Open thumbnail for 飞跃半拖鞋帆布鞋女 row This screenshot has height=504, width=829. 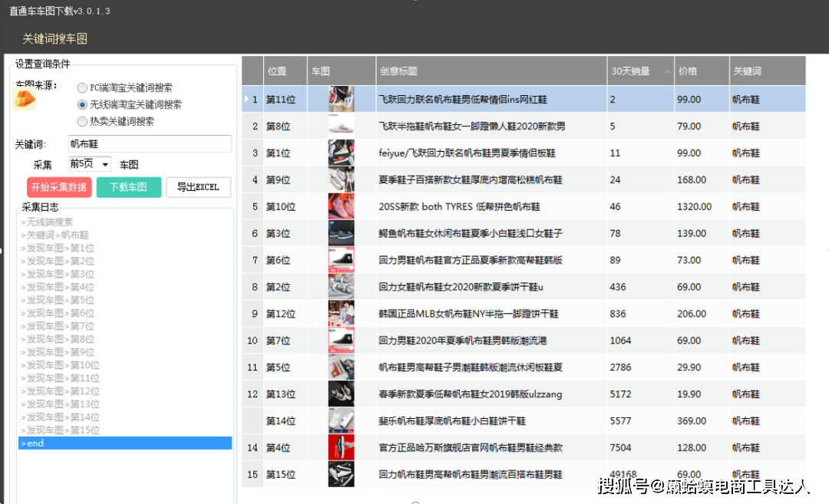click(x=341, y=127)
